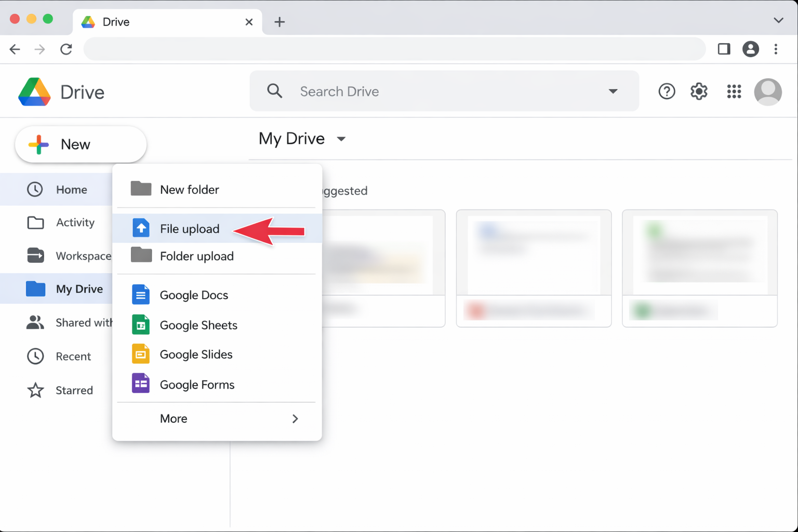Screen dimensions: 798x532
Task: Click the account avatar in Drive header
Action: (768, 92)
